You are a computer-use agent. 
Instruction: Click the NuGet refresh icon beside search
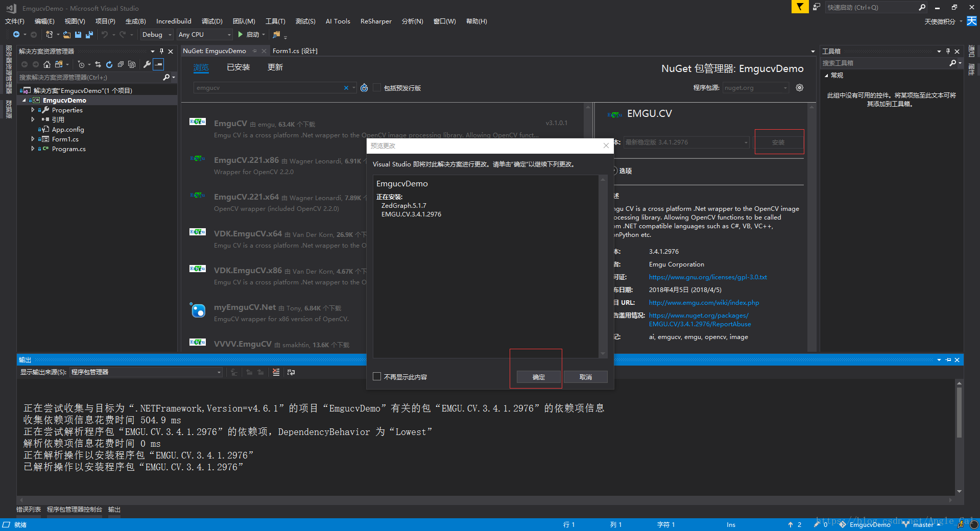(364, 88)
